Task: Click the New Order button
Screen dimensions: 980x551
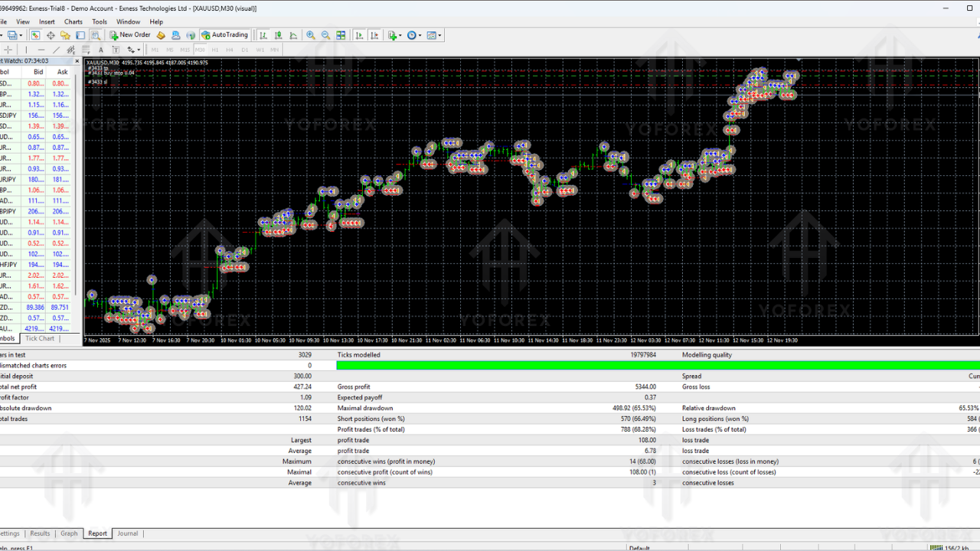Action: (x=130, y=35)
